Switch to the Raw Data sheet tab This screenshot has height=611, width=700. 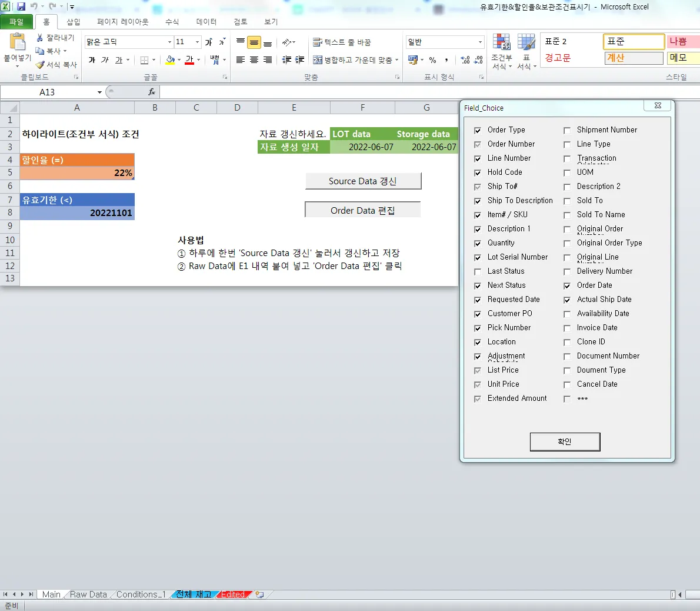pyautogui.click(x=88, y=595)
